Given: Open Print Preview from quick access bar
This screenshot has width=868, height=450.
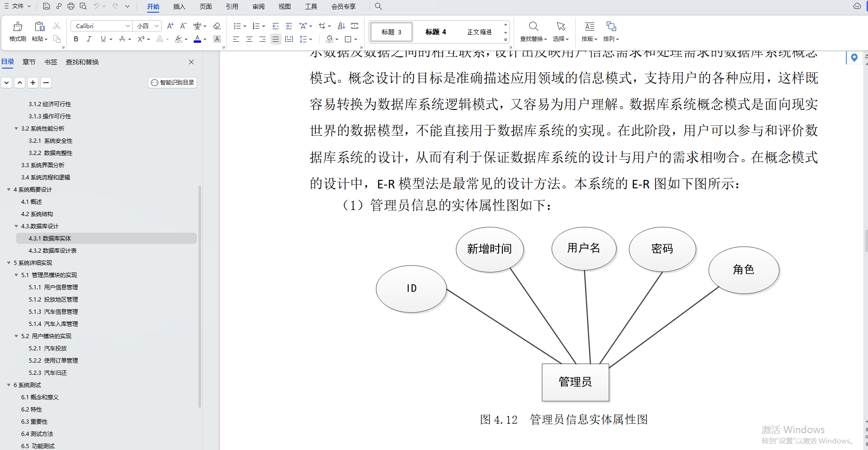Looking at the screenshot, I should pyautogui.click(x=83, y=6).
